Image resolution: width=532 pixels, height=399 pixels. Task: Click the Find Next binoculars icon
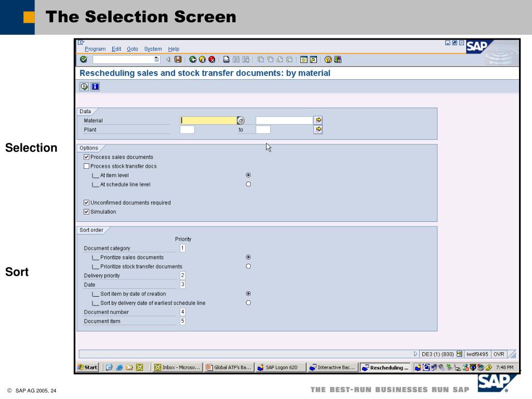click(x=245, y=59)
